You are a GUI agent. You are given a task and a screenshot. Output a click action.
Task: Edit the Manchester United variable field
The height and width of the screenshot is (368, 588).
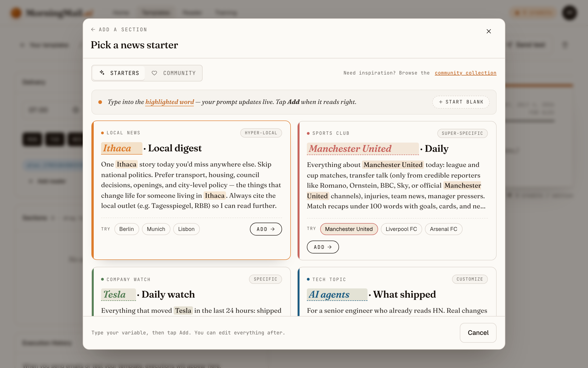tap(362, 149)
